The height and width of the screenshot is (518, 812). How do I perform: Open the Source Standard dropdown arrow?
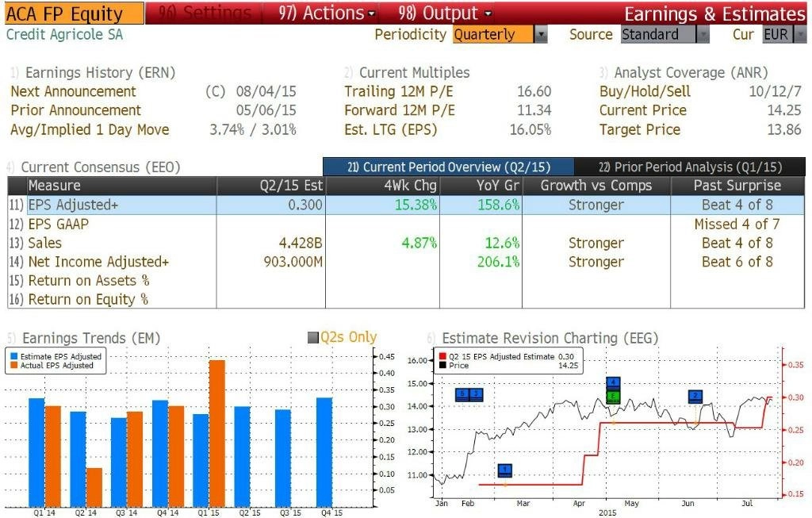(703, 35)
